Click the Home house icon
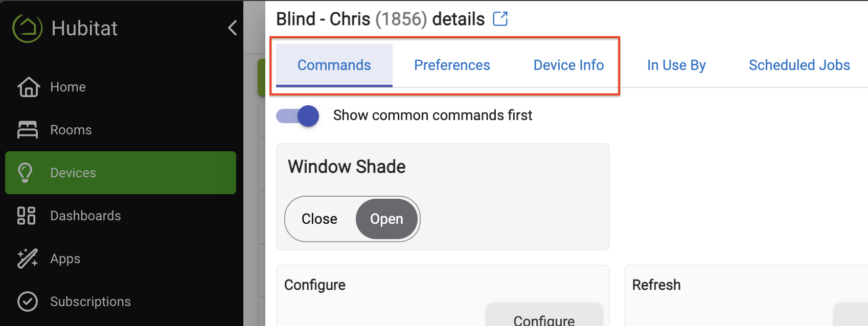This screenshot has width=868, height=326. coord(28,87)
